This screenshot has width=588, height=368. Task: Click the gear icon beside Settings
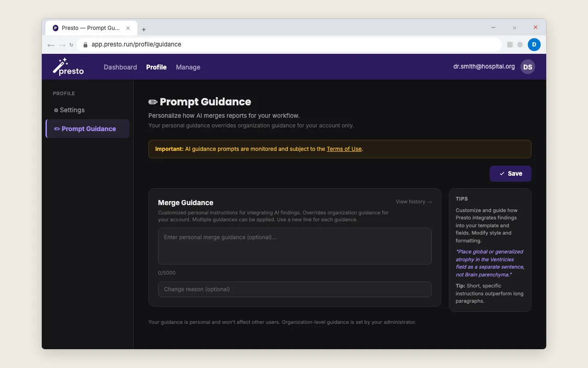[x=56, y=110]
